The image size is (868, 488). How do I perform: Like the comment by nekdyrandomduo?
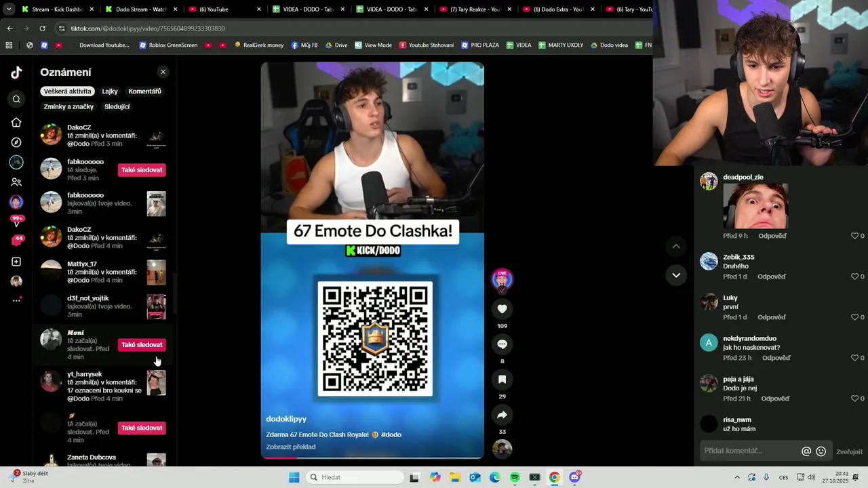tap(855, 358)
